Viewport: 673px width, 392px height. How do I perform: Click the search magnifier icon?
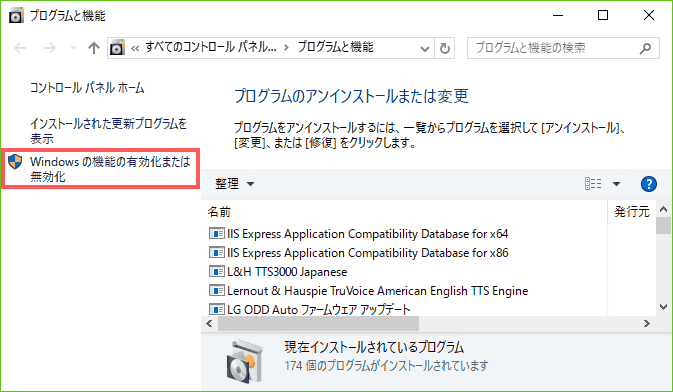pos(645,48)
